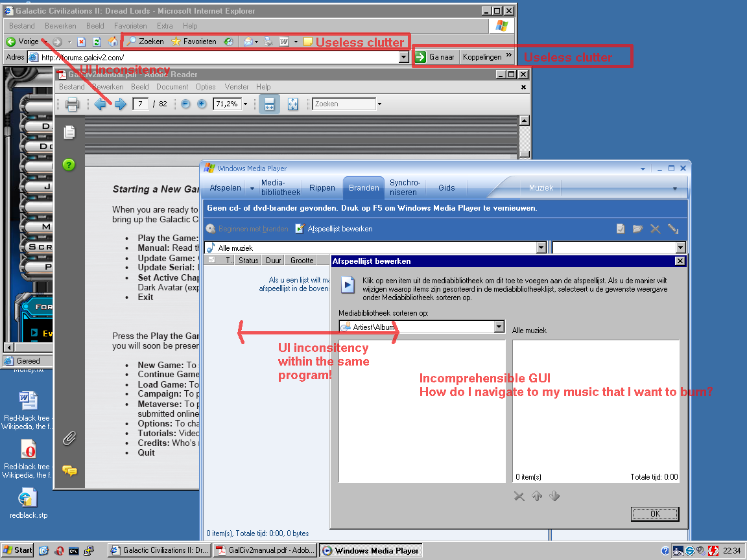Switch to the Rippen tab in Media Player
The width and height of the screenshot is (747, 560).
click(322, 187)
